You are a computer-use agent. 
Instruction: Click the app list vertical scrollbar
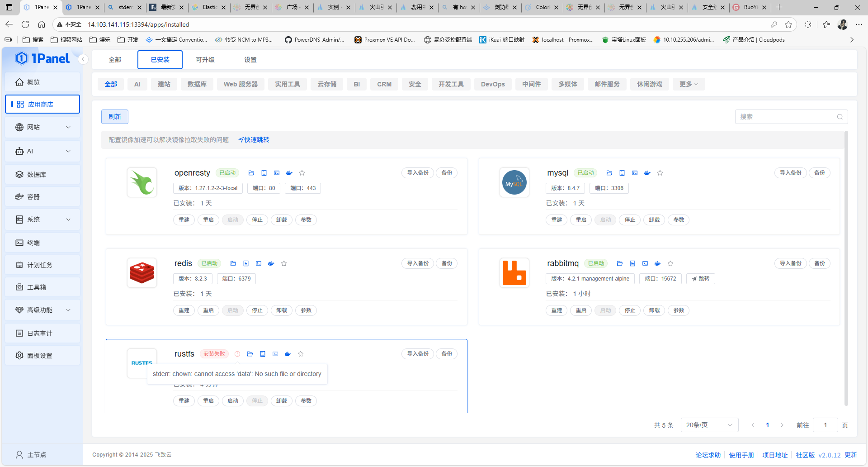(846, 267)
